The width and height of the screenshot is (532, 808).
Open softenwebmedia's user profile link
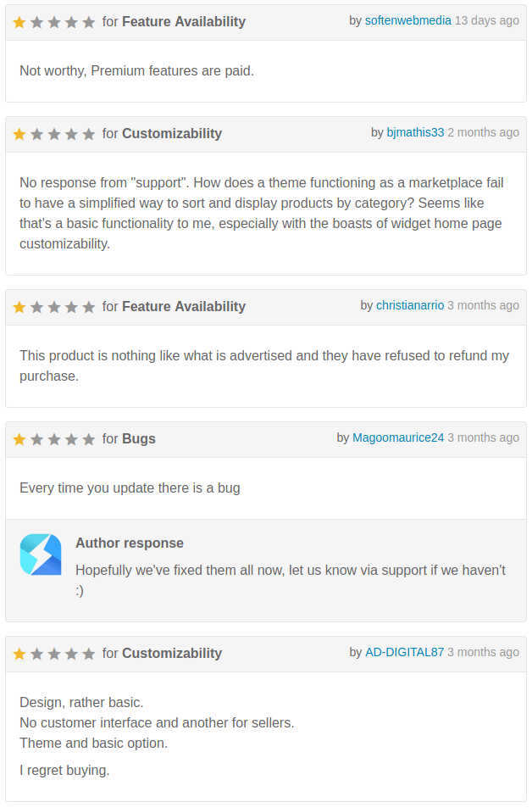pyautogui.click(x=407, y=20)
